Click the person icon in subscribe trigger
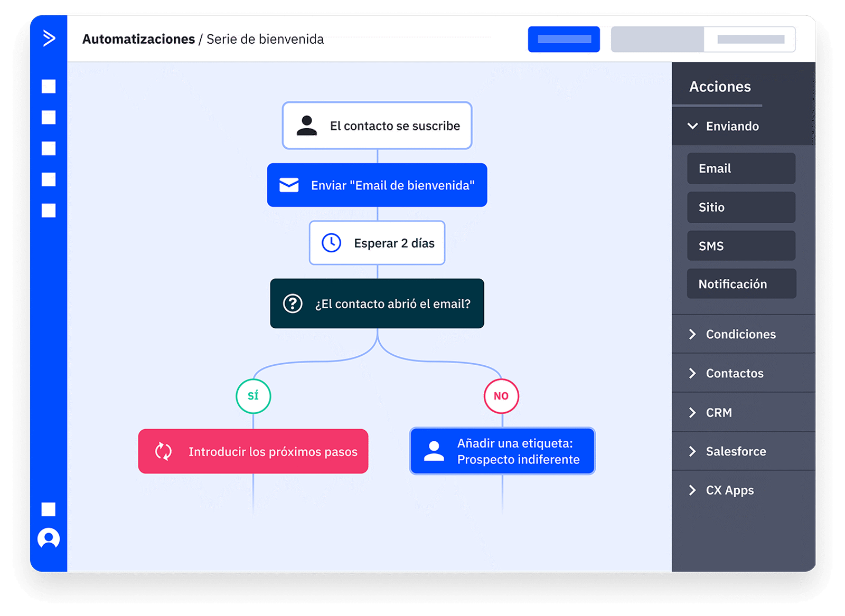Screen dimensions: 845x616 [306, 126]
